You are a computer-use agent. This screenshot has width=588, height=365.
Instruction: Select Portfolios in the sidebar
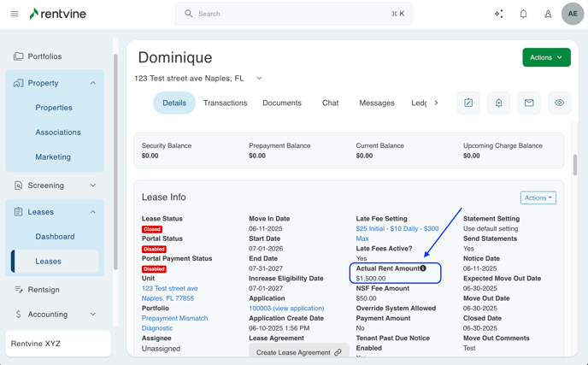coord(44,56)
